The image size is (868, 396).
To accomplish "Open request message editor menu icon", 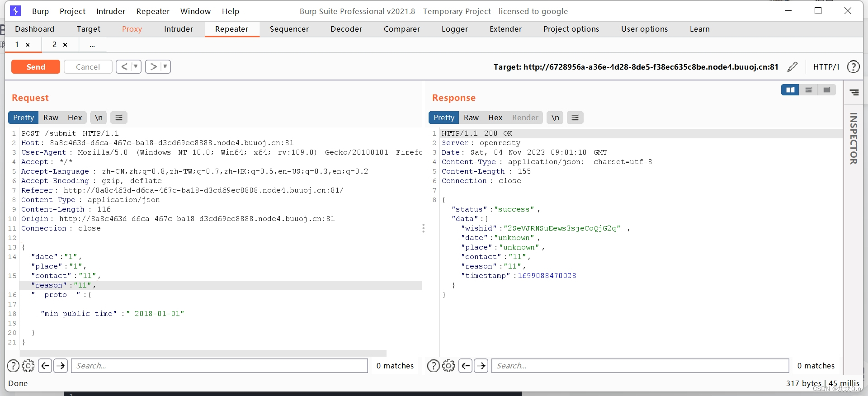I will (x=119, y=118).
